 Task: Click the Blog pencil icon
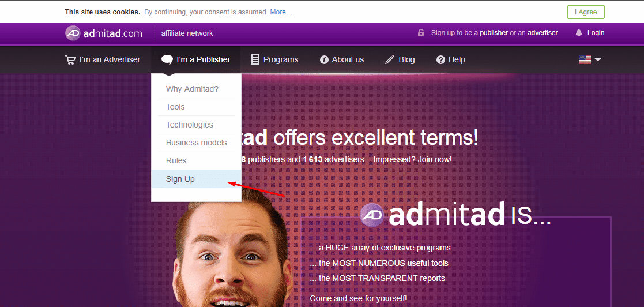[x=389, y=59]
